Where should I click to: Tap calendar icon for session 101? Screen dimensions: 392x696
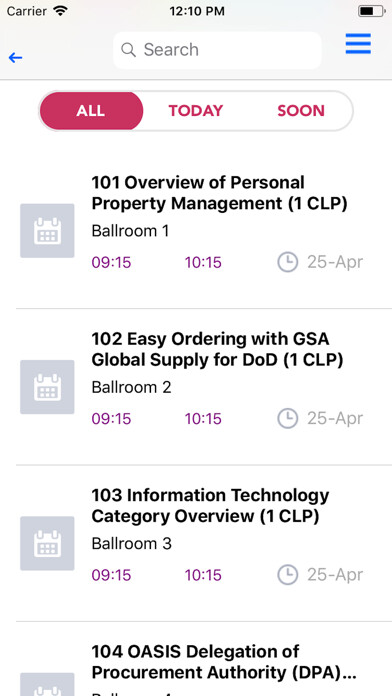(47, 231)
